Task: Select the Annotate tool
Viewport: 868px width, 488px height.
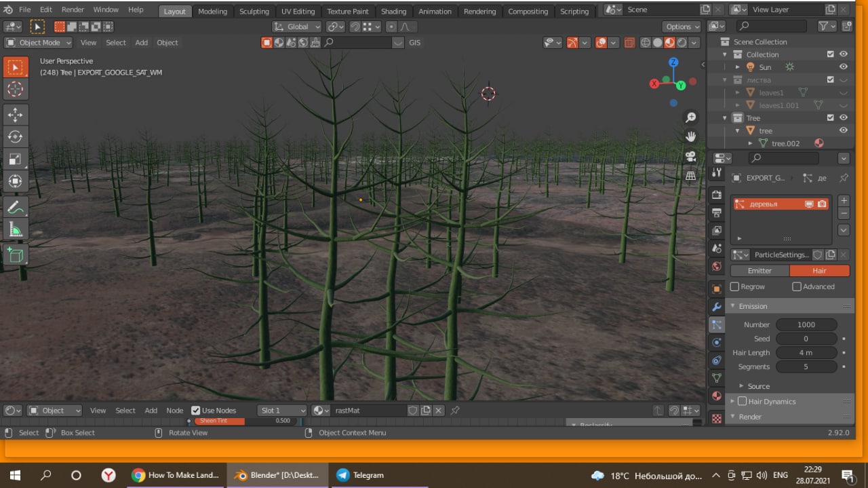Action: (x=15, y=207)
